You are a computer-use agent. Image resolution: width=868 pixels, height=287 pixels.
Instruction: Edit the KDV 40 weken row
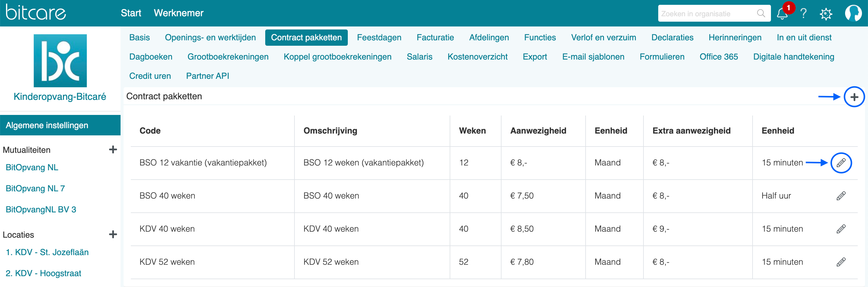(841, 229)
